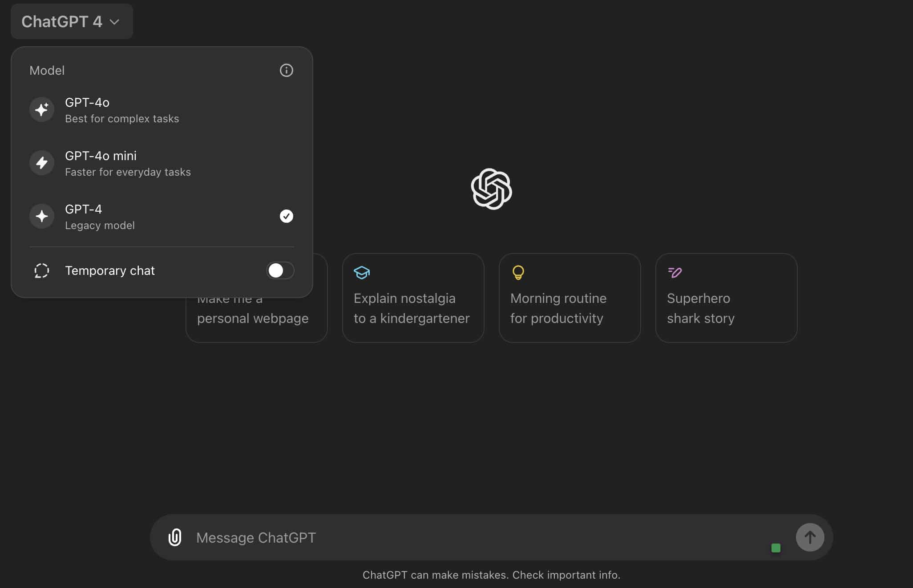Click the Temporary chat dashed circle icon
The height and width of the screenshot is (588, 913).
tap(42, 270)
